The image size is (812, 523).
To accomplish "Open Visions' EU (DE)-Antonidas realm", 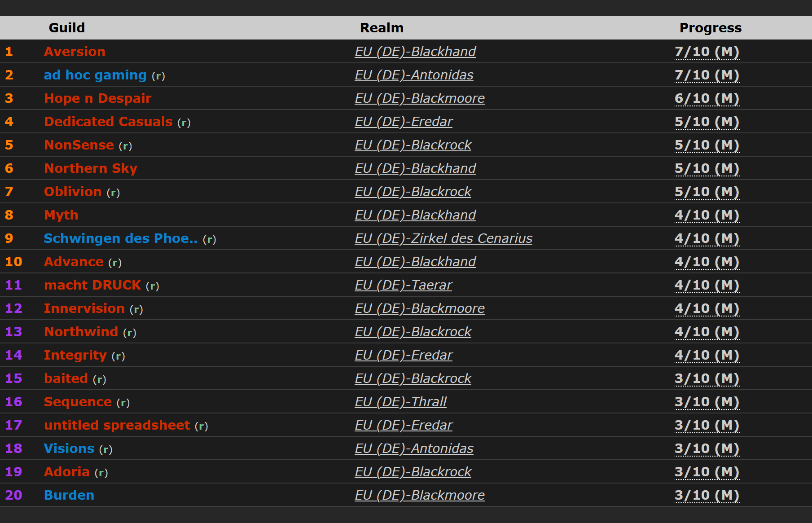I will click(x=414, y=448).
